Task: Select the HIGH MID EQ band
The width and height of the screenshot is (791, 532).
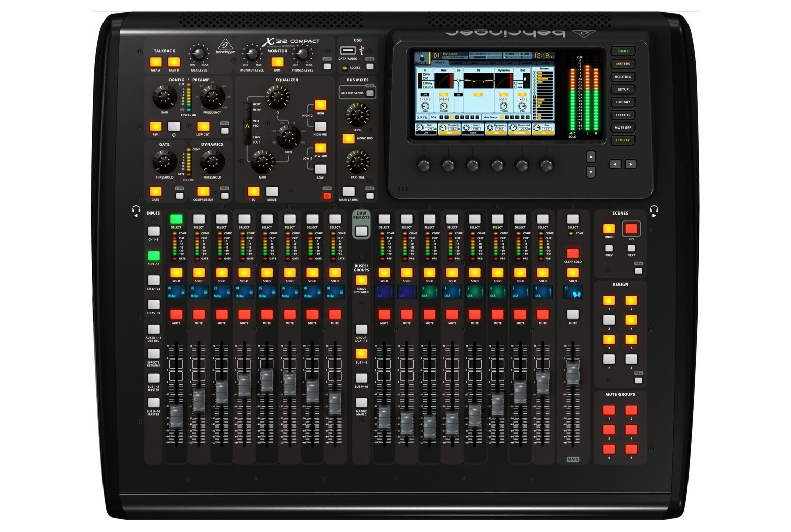Action: click(320, 126)
